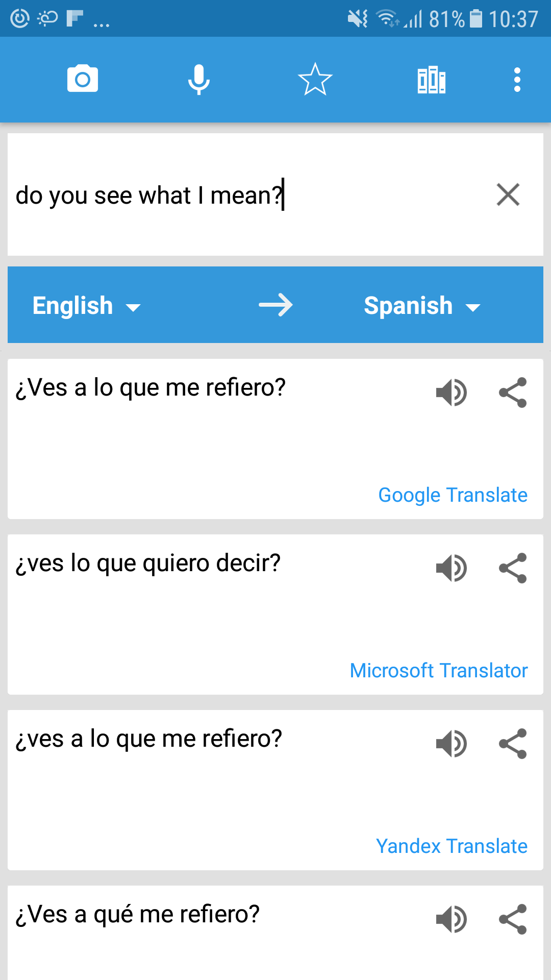Open the camera translation feature
This screenshot has height=980, width=551.
83,79
